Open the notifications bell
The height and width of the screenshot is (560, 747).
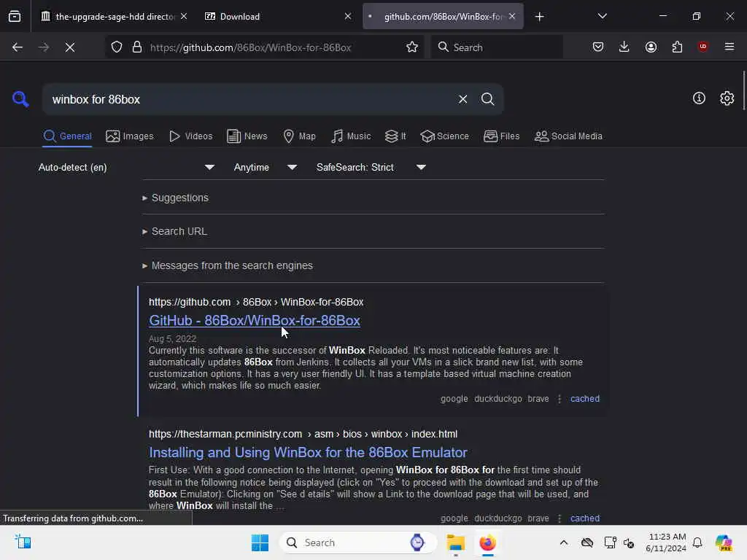click(x=697, y=542)
